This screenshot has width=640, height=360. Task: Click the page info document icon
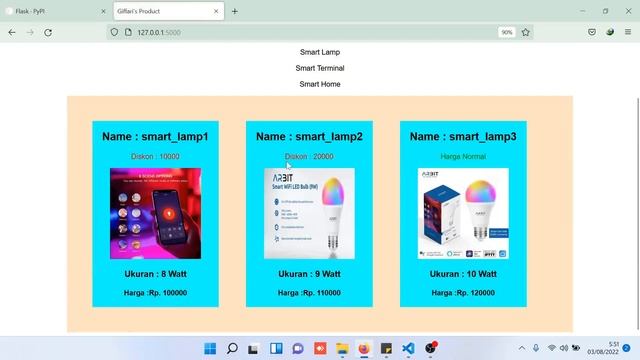click(128, 32)
